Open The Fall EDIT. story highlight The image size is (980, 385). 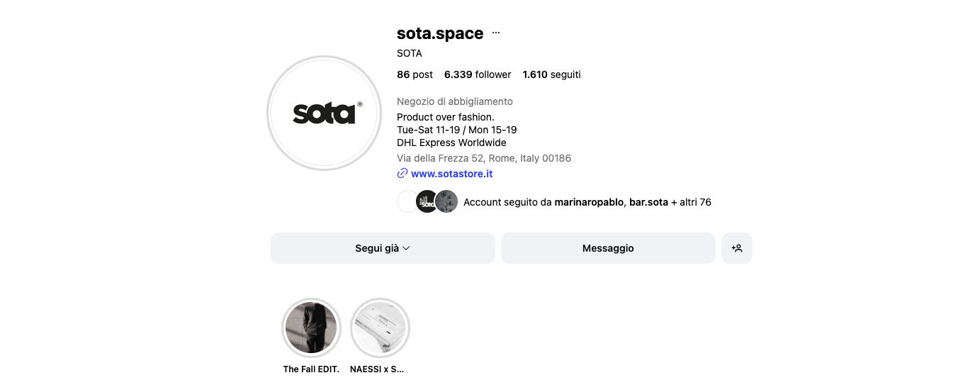click(311, 328)
